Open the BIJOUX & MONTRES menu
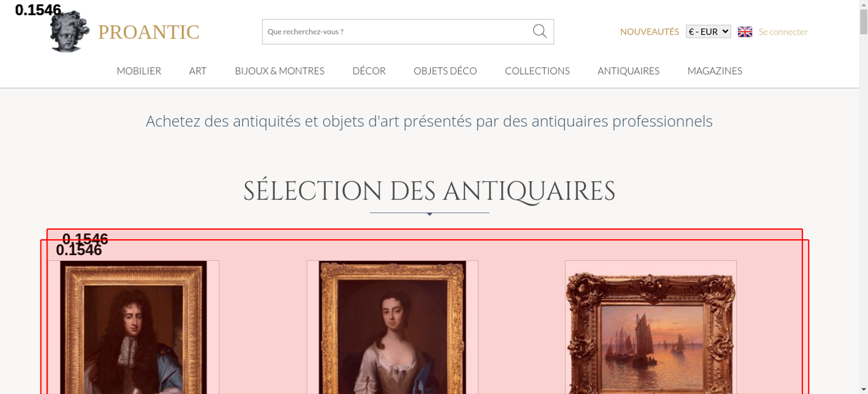The image size is (868, 394). [279, 71]
